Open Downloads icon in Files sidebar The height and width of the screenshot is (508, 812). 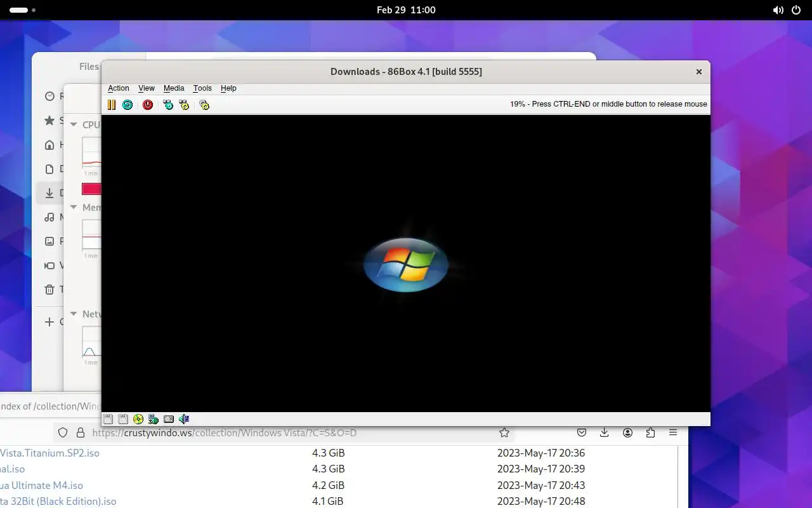point(49,193)
